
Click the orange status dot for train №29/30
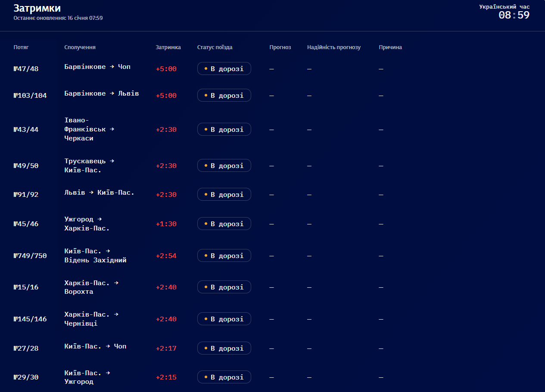[206, 377]
